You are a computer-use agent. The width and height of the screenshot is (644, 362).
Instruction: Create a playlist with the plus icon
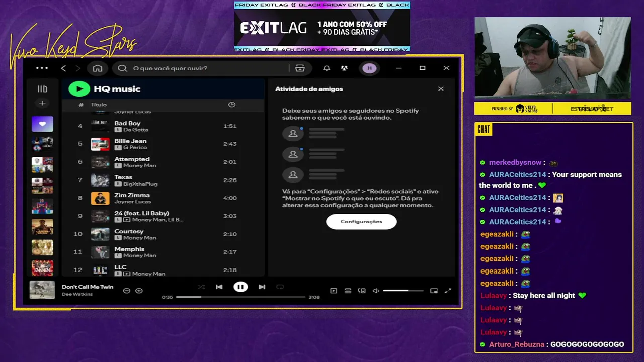pyautogui.click(x=42, y=103)
